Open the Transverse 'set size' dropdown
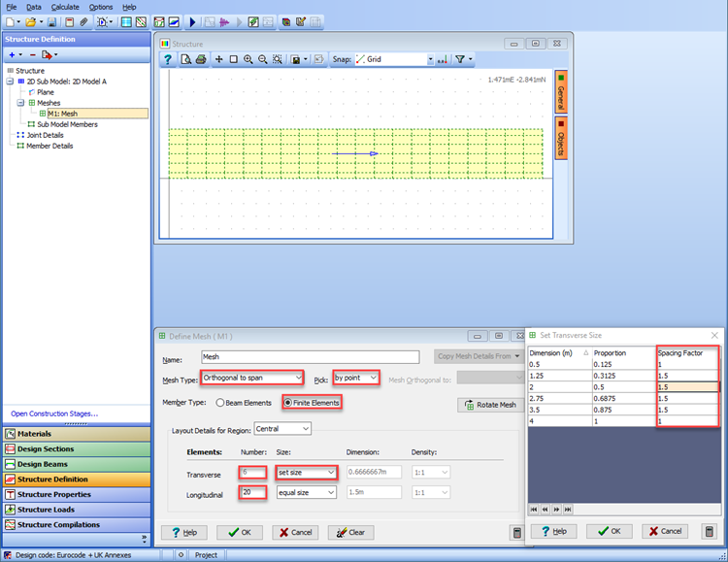The height and width of the screenshot is (562, 728). point(306,473)
